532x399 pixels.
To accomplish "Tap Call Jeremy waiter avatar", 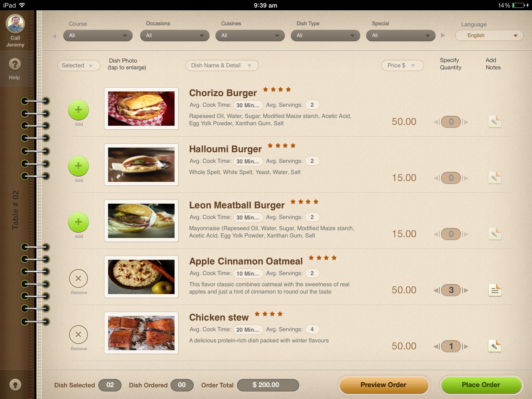I will coord(15,24).
